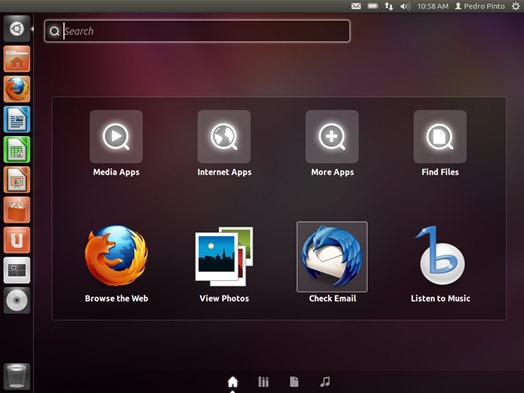
Task: Open the Pedro Pinto user menu
Action: pos(480,6)
